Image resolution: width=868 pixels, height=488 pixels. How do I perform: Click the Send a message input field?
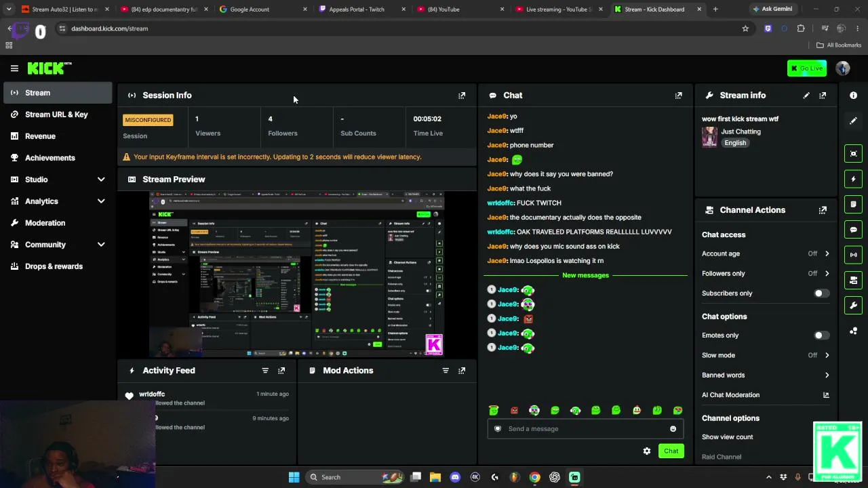585,429
